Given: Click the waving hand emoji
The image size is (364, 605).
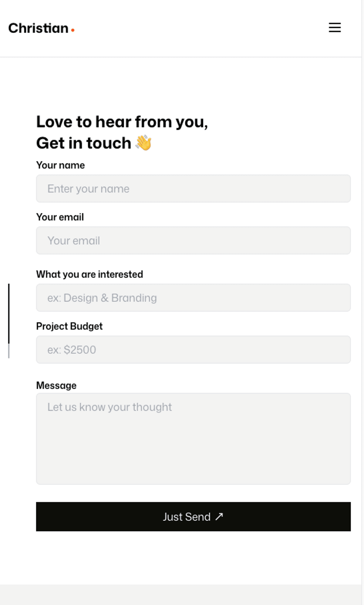Looking at the screenshot, I should [x=143, y=143].
